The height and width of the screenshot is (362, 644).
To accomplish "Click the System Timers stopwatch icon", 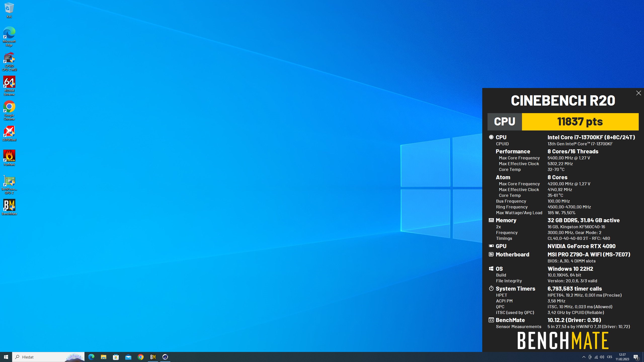I will (491, 288).
